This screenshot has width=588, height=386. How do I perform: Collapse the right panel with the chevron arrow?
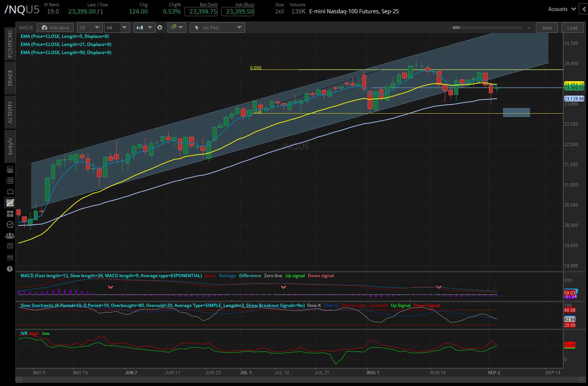pyautogui.click(x=584, y=9)
